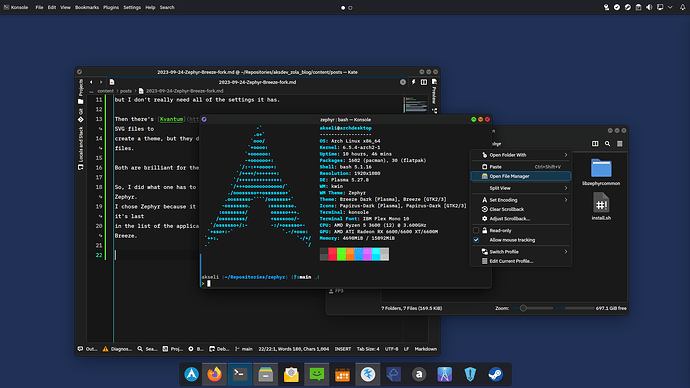Open the Bookmarks menu in the top bar
690x388 pixels.
(x=87, y=7)
